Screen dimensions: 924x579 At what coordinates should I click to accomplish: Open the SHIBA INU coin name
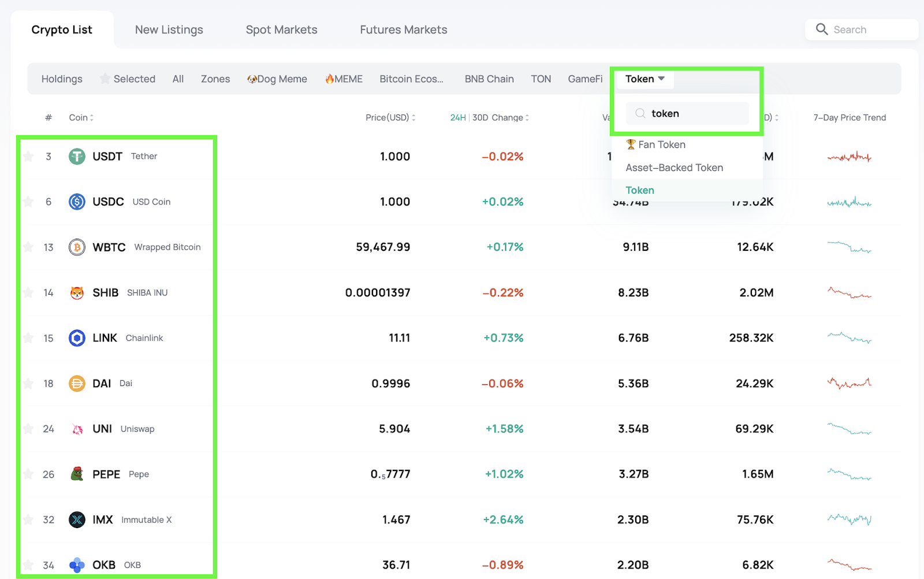(x=147, y=293)
